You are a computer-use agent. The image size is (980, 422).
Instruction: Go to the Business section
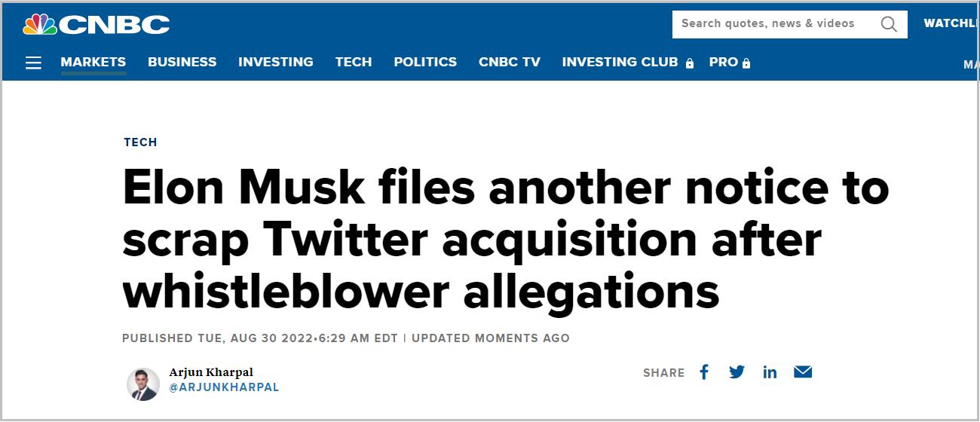coord(182,63)
